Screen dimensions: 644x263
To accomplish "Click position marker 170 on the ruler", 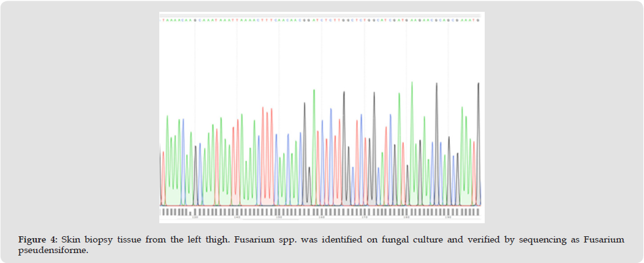I will (364, 218).
